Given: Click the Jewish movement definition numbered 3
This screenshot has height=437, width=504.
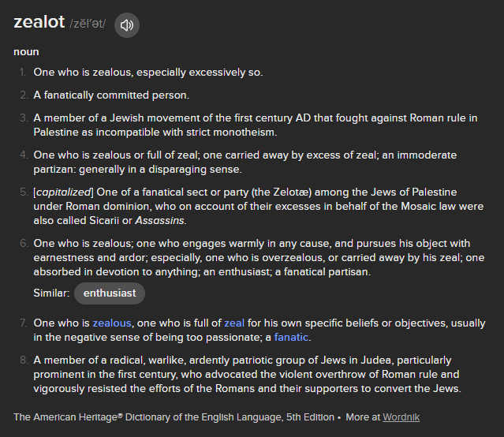Looking at the screenshot, I should pyautogui.click(x=255, y=125).
